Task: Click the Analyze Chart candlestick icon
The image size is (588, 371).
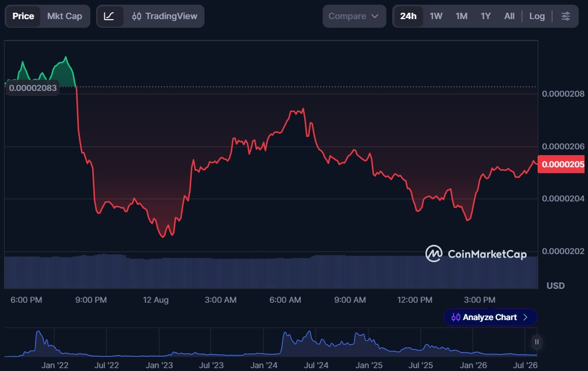Action: point(455,317)
